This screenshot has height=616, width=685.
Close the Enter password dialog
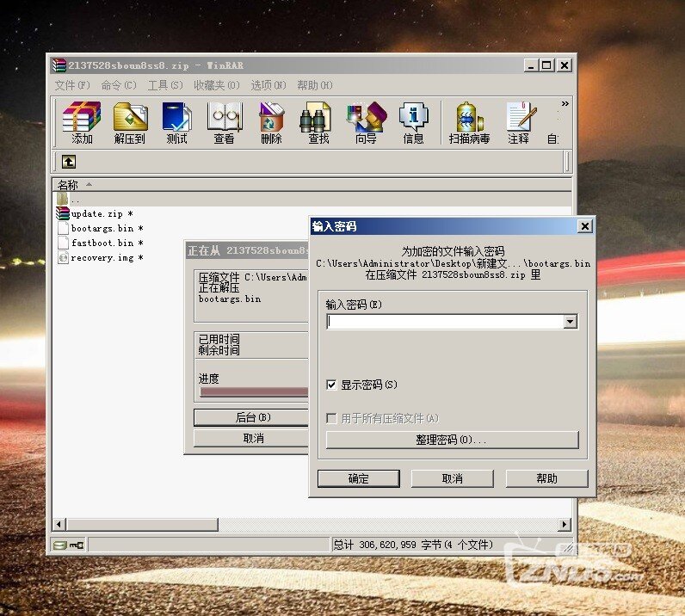point(584,226)
